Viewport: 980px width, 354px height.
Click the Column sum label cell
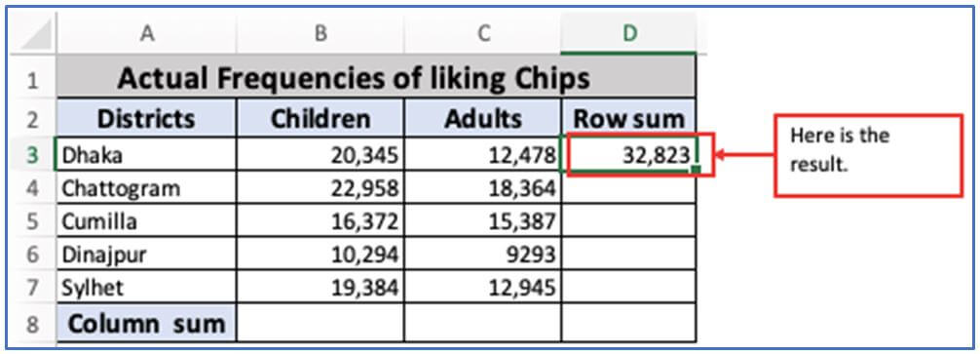[147, 323]
